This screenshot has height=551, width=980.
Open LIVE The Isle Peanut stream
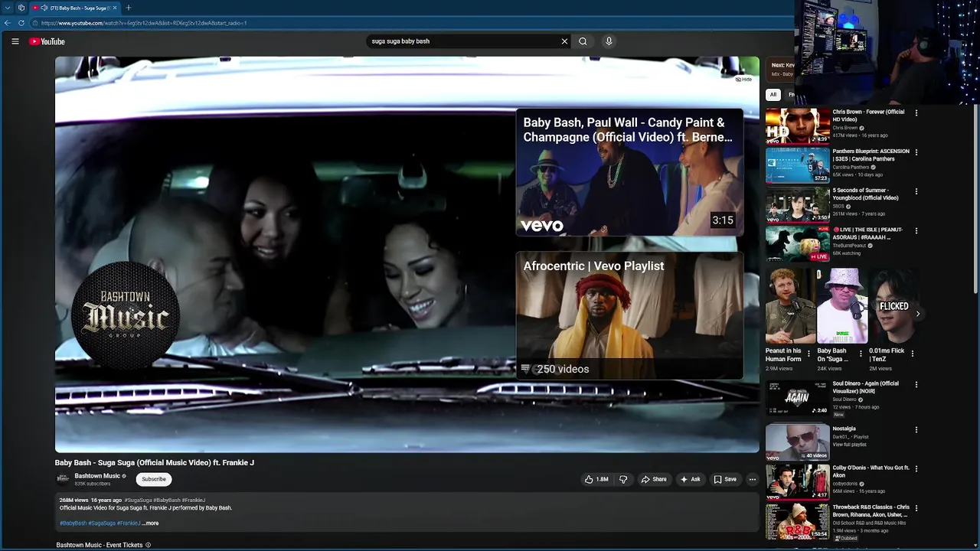798,243
